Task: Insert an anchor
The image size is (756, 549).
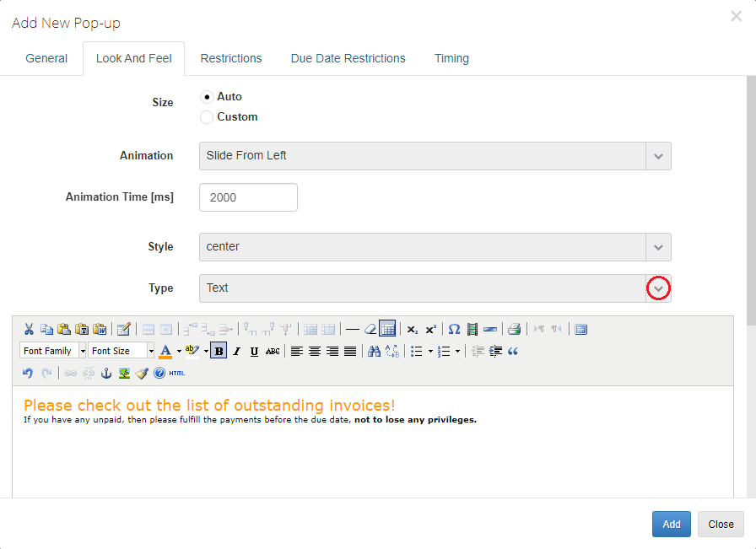Action: (x=106, y=373)
